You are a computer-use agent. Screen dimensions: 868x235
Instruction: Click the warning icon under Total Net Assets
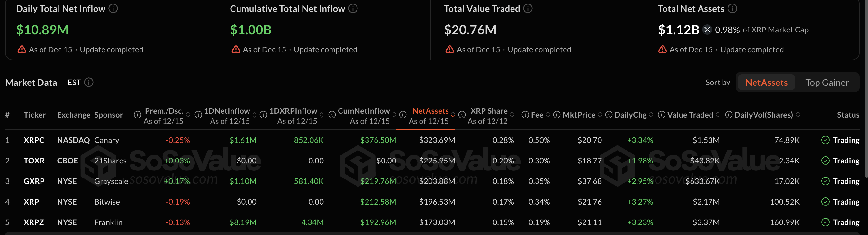(662, 49)
